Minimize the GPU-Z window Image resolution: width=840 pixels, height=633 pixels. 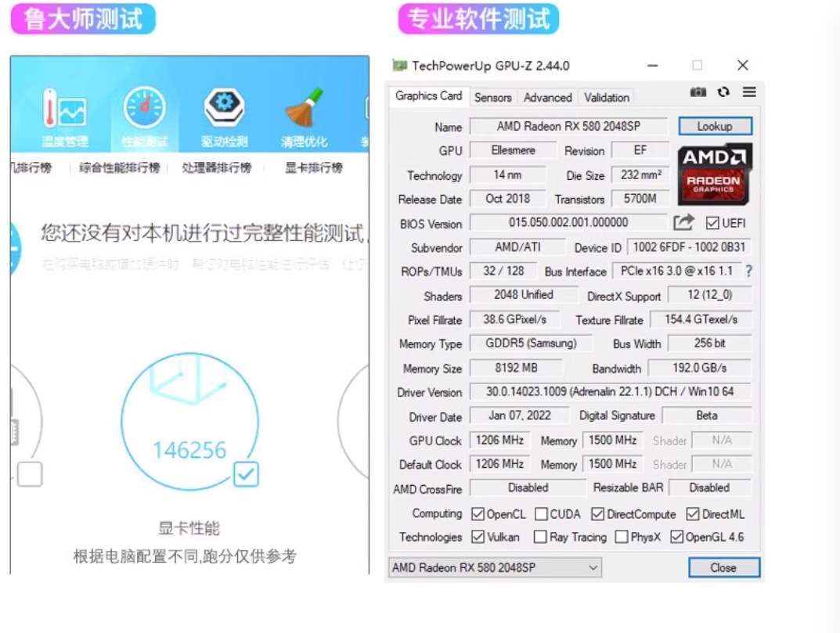tap(652, 66)
